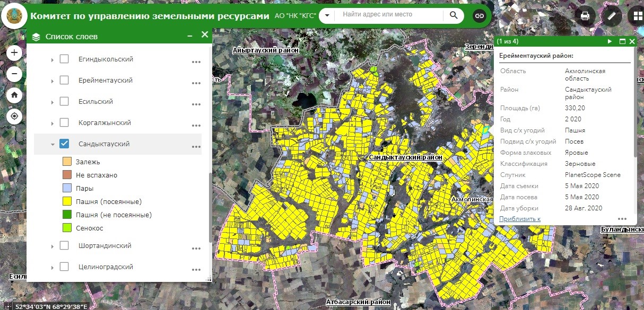This screenshot has width=644, height=310.
Task: Open options menu for Егиндыкольский layer
Action: point(196,62)
